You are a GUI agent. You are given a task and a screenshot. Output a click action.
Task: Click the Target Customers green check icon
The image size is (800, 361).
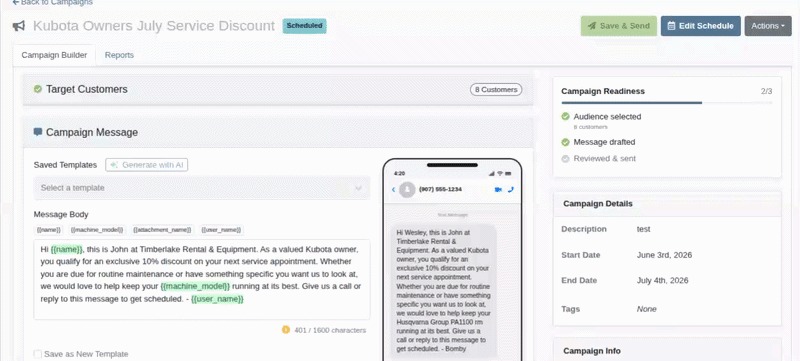38,89
